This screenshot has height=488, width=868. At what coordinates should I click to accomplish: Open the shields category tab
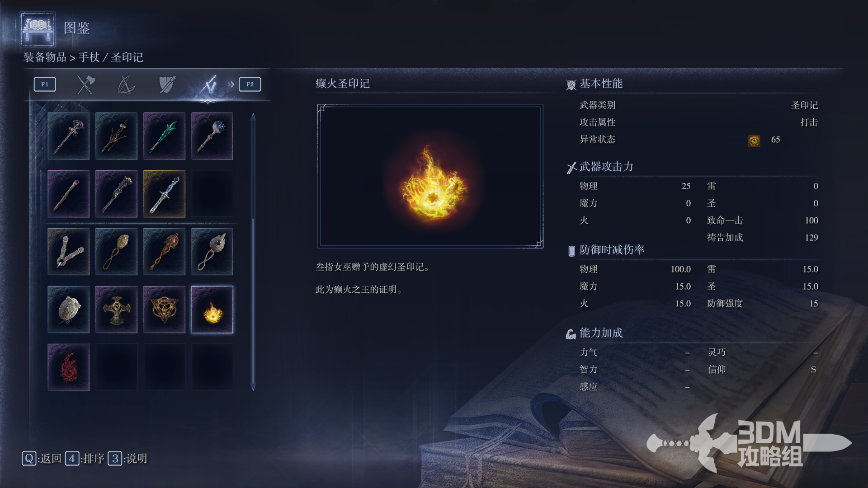tap(167, 84)
